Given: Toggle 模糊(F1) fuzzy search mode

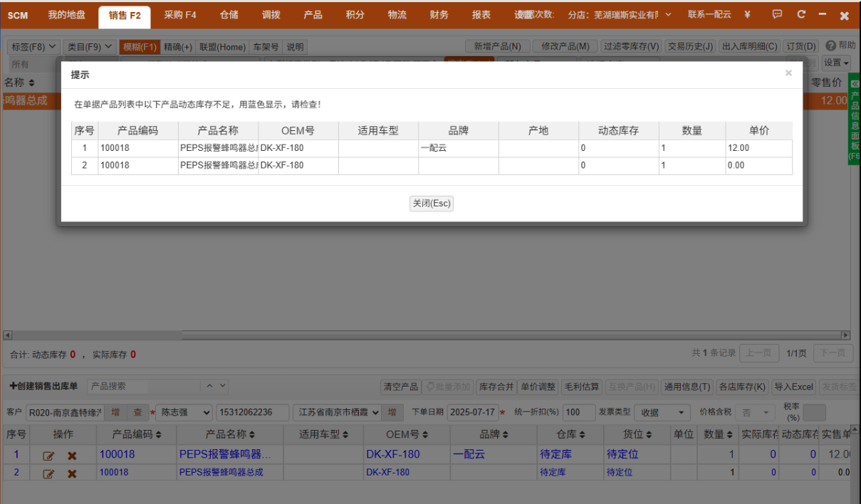Looking at the screenshot, I should (x=140, y=47).
